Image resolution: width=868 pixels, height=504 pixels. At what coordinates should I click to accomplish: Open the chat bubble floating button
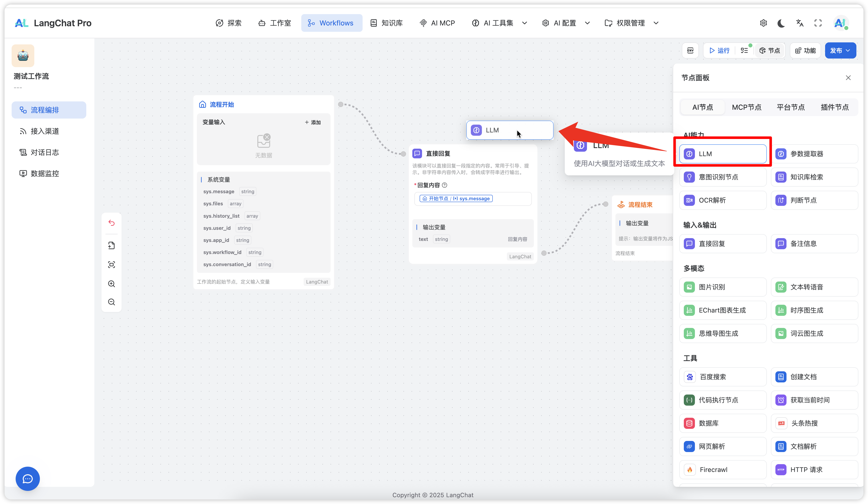[28, 479]
